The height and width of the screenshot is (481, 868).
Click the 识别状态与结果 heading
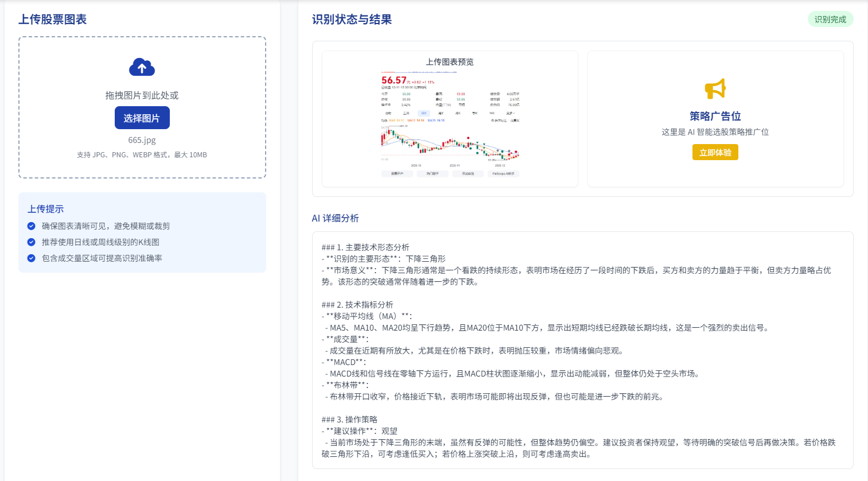click(352, 20)
